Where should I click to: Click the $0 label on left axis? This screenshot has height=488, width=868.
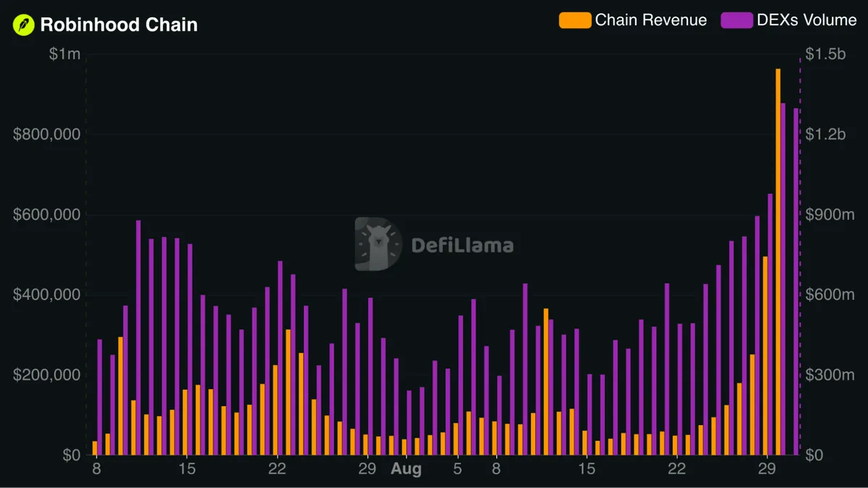(x=72, y=455)
